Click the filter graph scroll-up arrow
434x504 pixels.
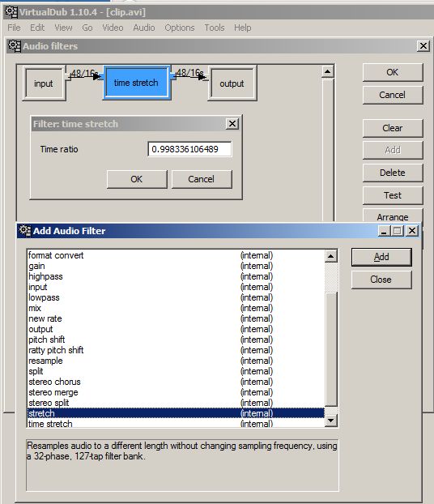[x=327, y=71]
